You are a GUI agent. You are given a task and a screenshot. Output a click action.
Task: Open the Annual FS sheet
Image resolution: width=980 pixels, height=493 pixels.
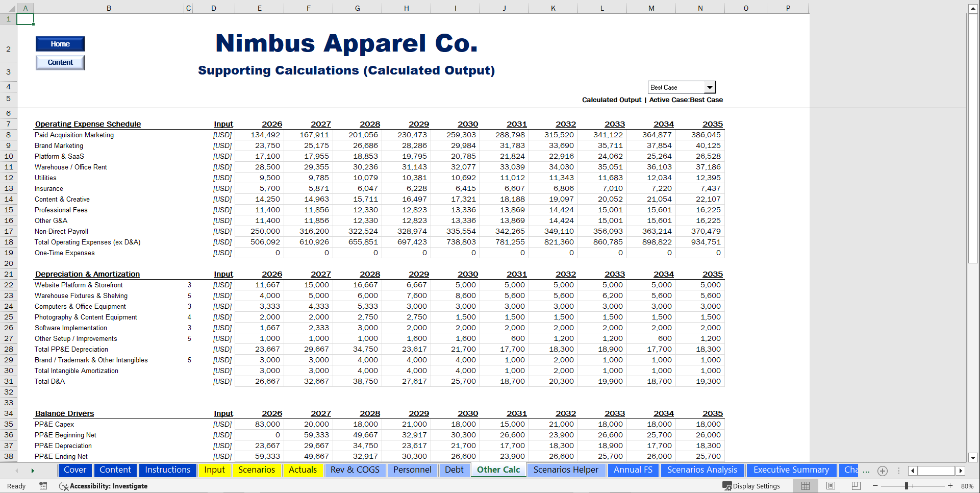pyautogui.click(x=633, y=470)
